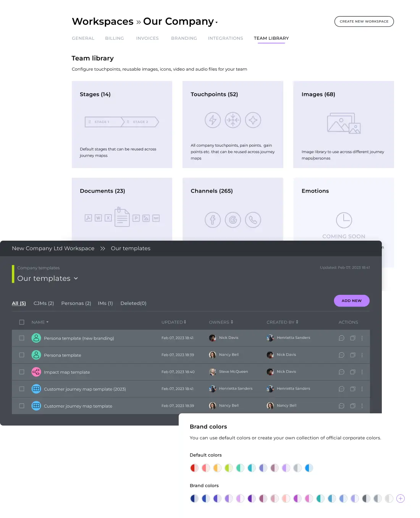Viewport: 420px width, 518px height.
Task: Click the lightning bolt touchpoint icon
Action: 213,120
